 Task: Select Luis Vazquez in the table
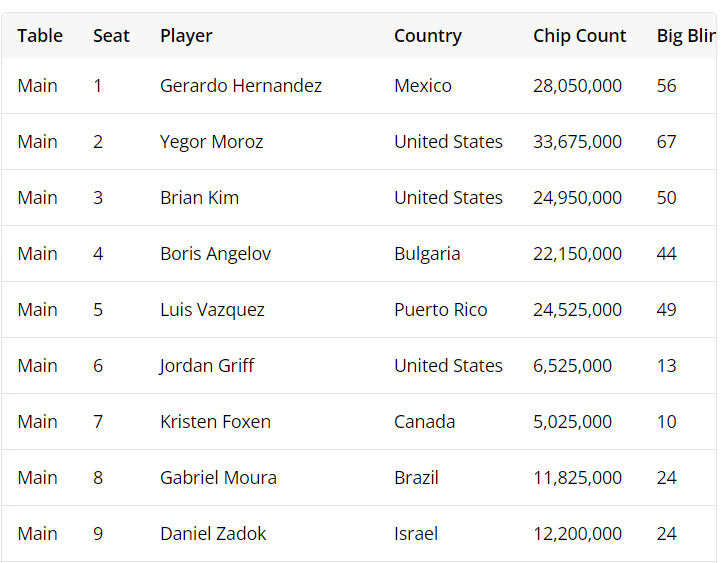coord(212,310)
